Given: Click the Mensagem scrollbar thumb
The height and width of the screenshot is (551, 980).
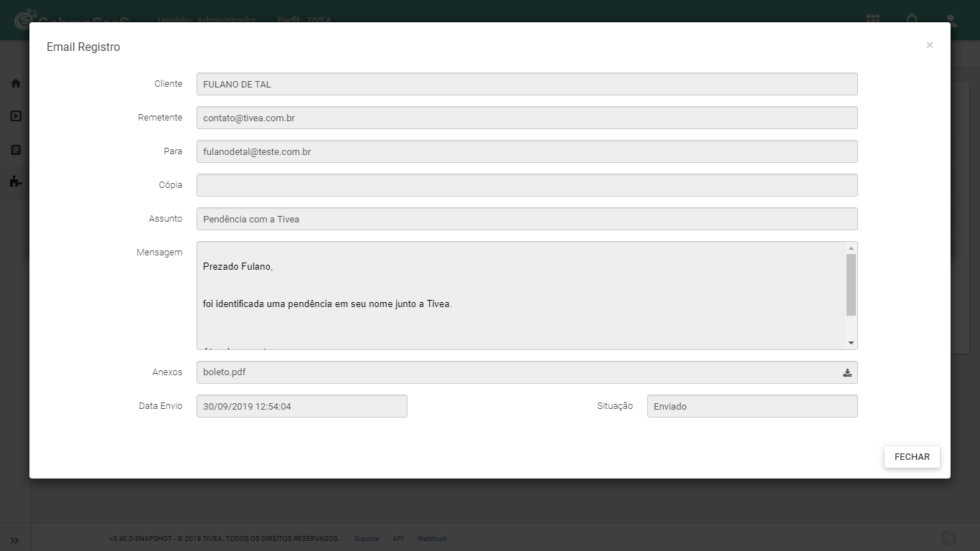Looking at the screenshot, I should click(852, 285).
